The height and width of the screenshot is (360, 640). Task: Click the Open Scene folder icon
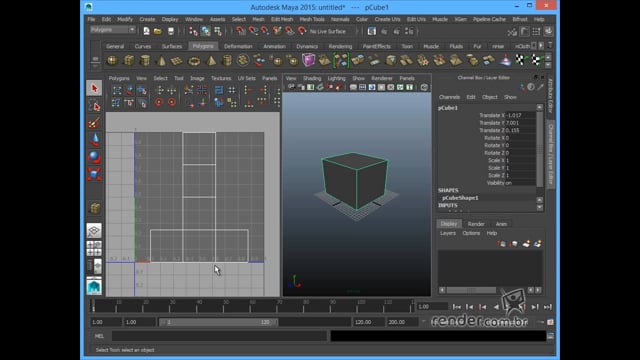point(158,31)
